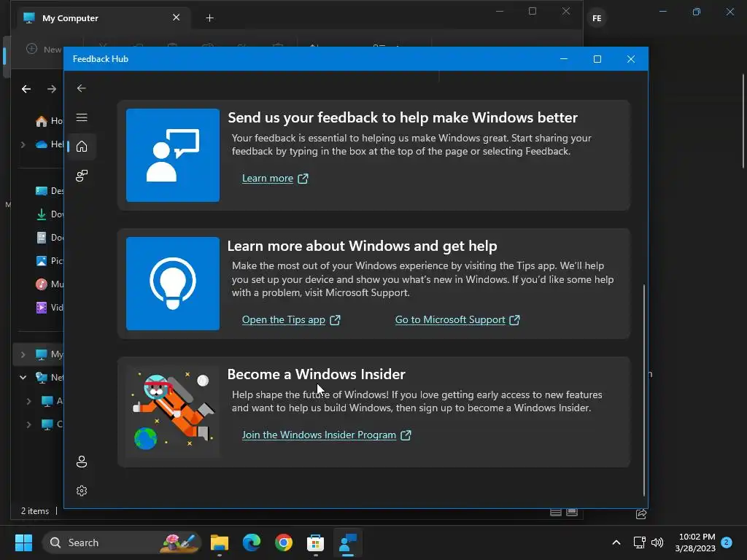Image resolution: width=747 pixels, height=560 pixels.
Task: Open network status icon in system tray
Action: tap(639, 542)
